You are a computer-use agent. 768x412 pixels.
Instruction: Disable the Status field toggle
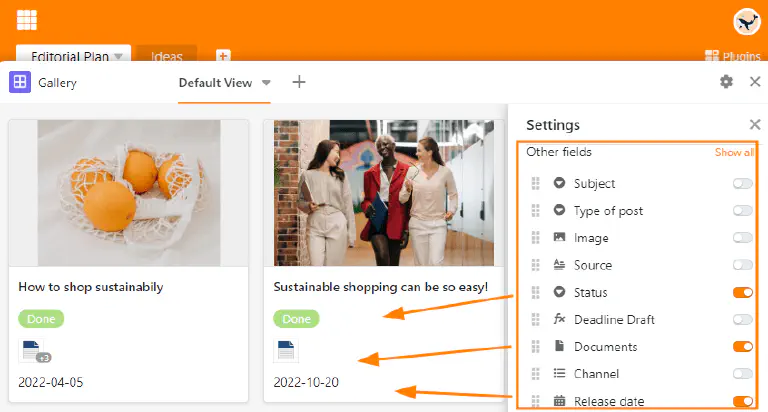pos(742,292)
